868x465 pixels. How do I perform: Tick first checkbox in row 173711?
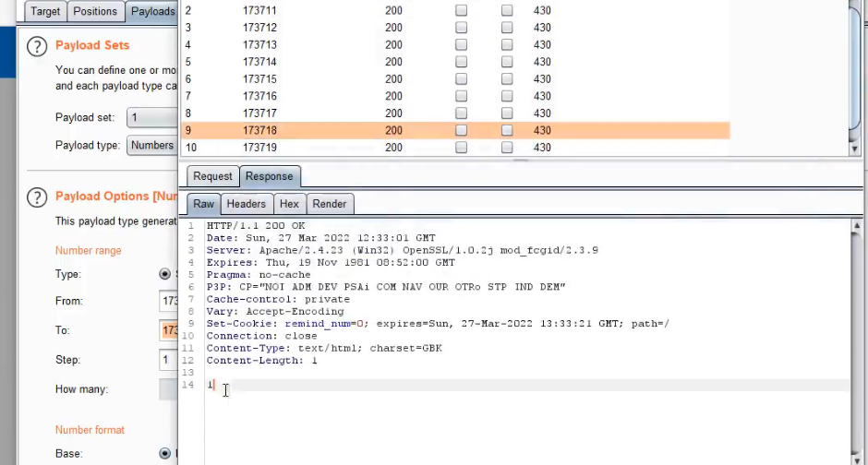[x=461, y=10]
